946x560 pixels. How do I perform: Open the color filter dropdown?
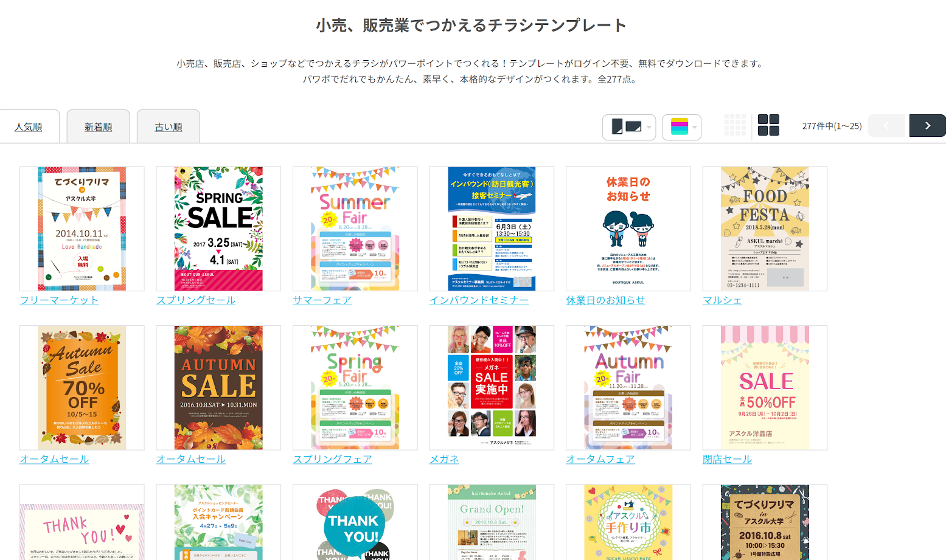tap(682, 127)
